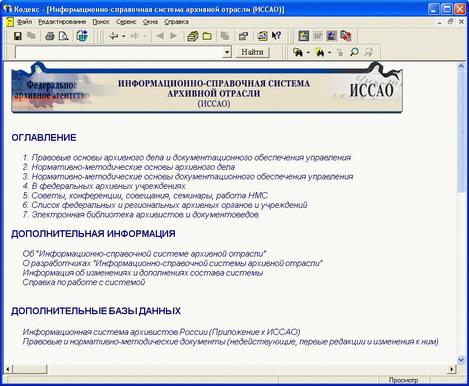Click the first binoculars search icon

pyautogui.click(x=298, y=52)
